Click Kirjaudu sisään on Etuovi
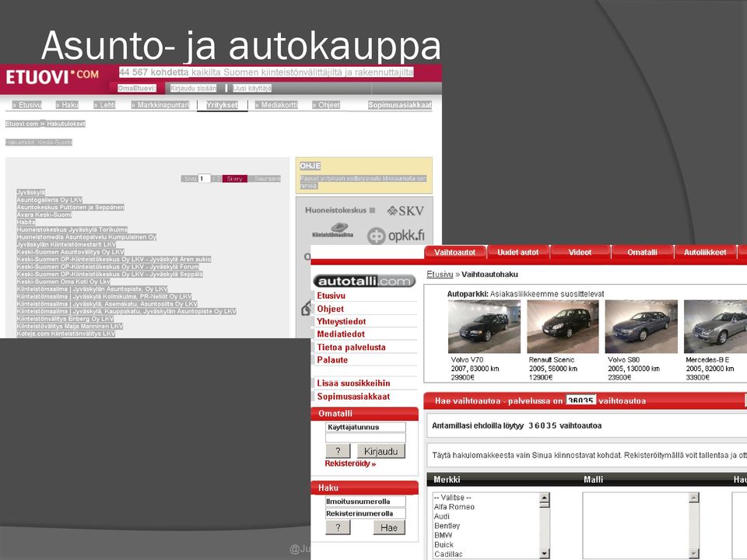 point(194,88)
